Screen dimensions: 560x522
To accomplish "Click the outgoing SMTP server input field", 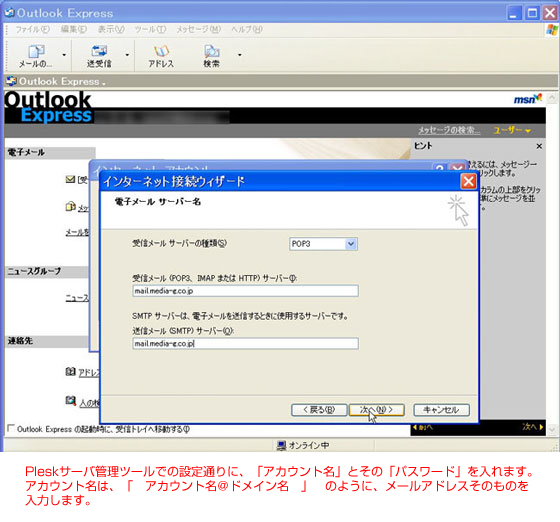I will pos(245,343).
